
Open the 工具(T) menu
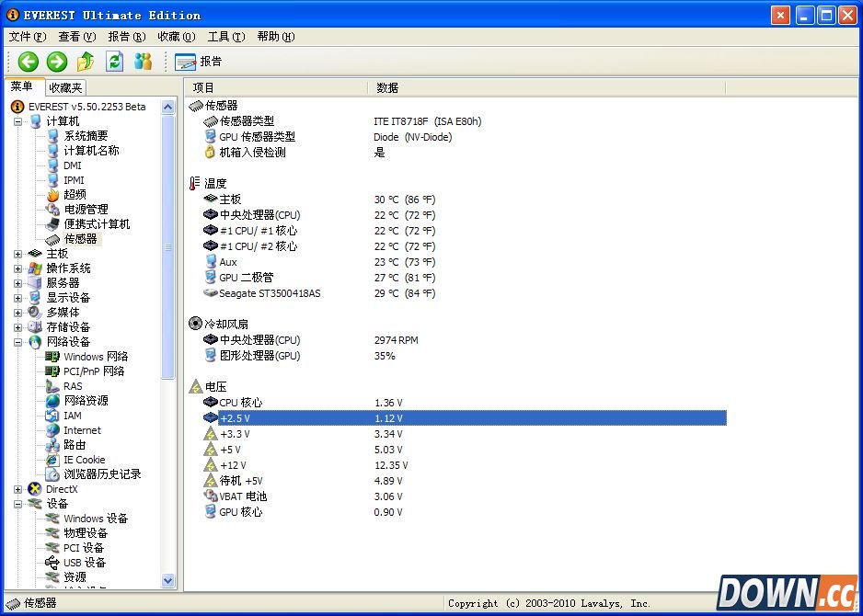tap(225, 37)
